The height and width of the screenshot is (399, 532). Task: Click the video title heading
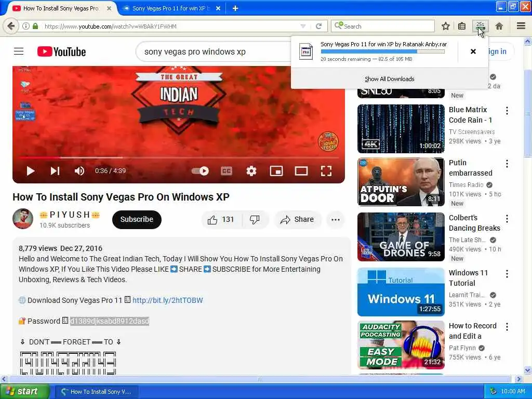[121, 197]
